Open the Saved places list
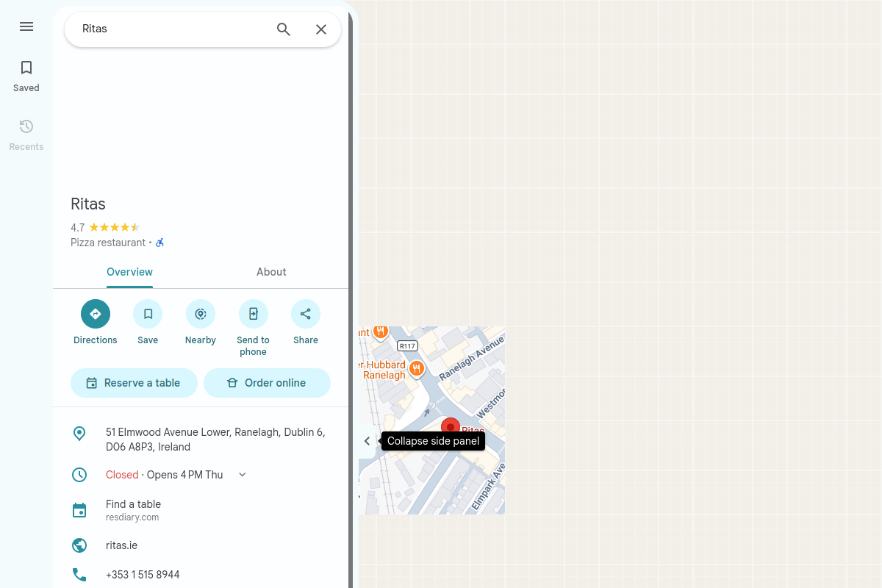Screen dimensions: 882x588 26,76
